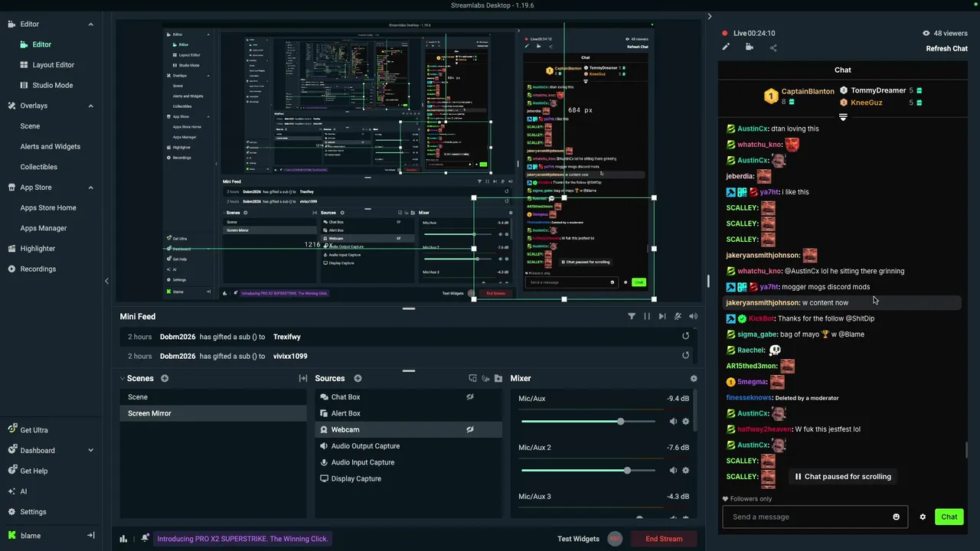Select the Scene entry in Scenes list

(x=213, y=397)
